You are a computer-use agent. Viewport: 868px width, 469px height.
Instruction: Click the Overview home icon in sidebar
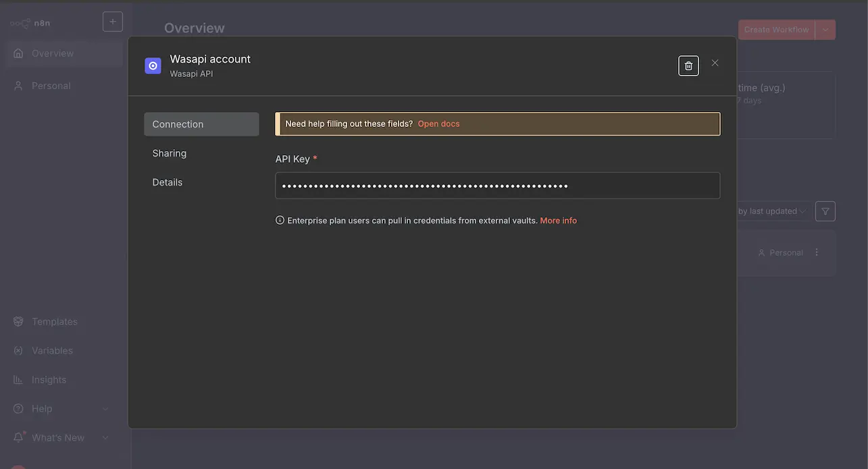point(18,53)
